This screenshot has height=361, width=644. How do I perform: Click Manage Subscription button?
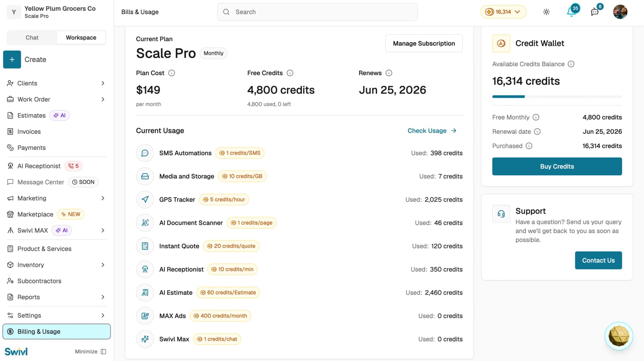(424, 43)
